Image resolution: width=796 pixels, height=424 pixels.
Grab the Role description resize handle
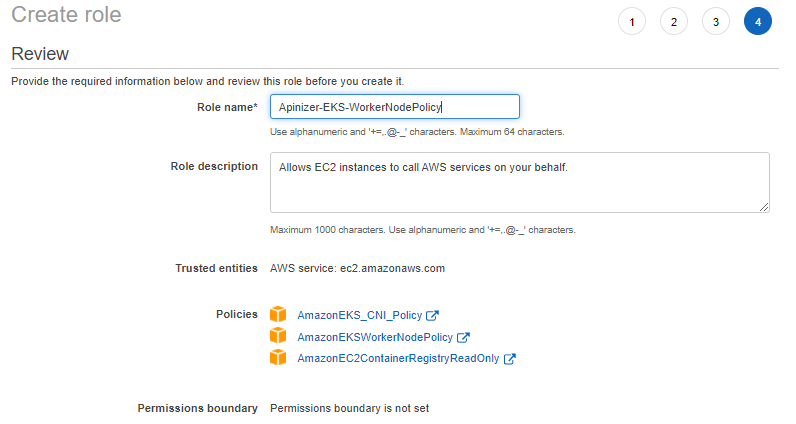764,207
